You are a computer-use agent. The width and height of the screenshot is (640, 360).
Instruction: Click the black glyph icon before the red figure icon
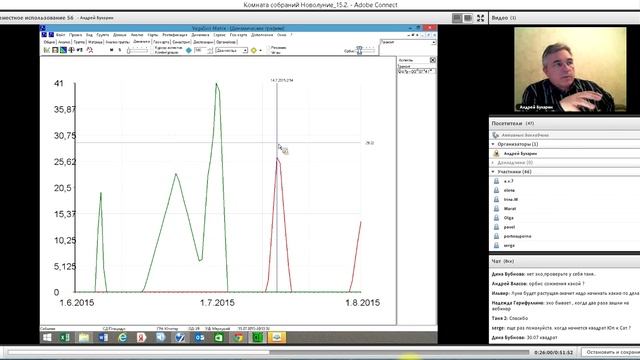(x=80, y=50)
